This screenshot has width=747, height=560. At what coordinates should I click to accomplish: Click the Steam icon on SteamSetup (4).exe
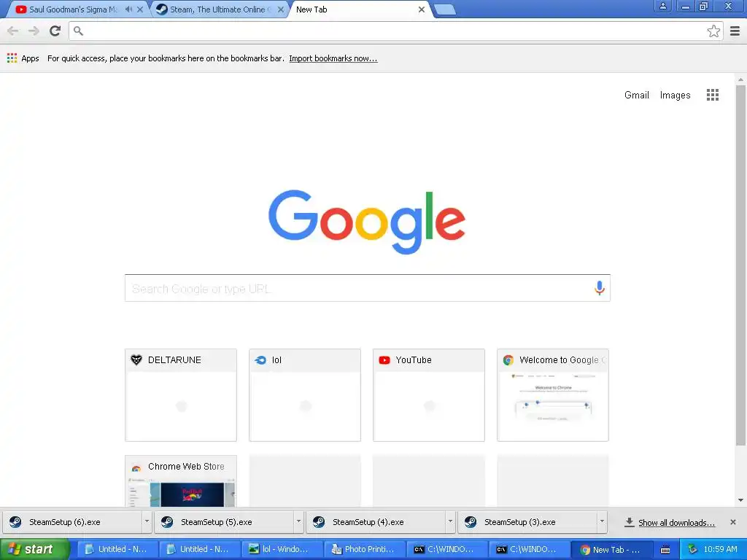[319, 522]
